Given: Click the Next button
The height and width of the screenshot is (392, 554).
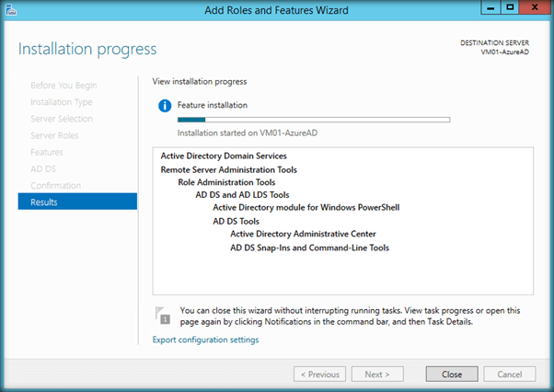Looking at the screenshot, I should pyautogui.click(x=383, y=375).
